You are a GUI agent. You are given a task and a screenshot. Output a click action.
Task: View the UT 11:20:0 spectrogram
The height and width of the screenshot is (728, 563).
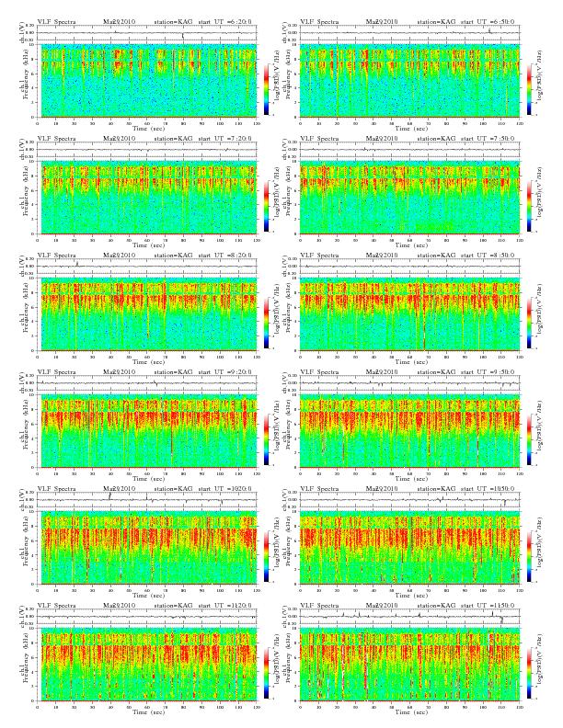click(149, 665)
